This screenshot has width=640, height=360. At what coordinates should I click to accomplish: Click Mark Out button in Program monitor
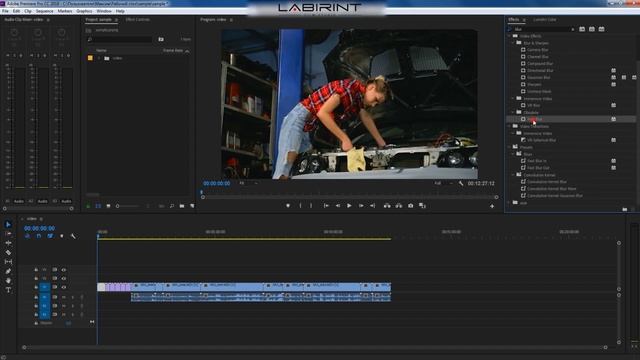(311, 206)
